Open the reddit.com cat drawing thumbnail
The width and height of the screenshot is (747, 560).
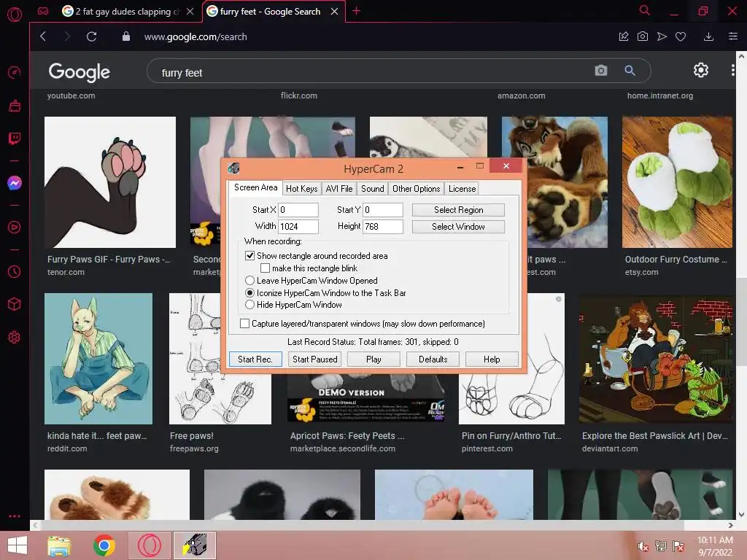pos(98,359)
